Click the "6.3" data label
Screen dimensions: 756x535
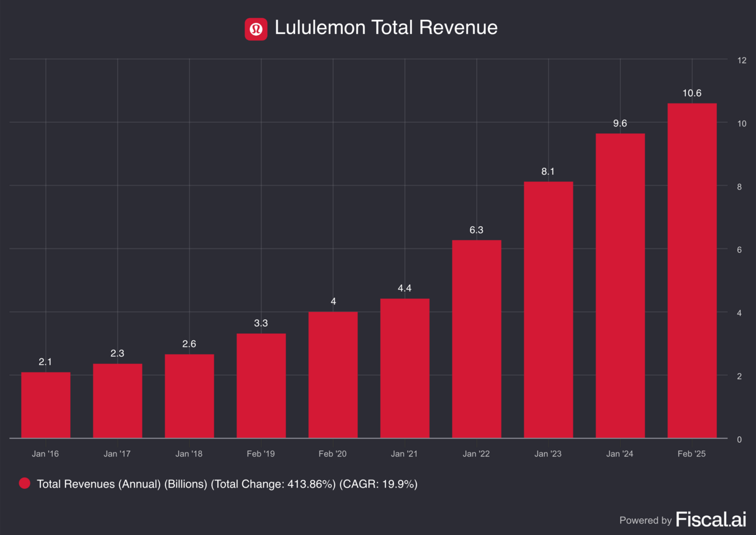point(476,230)
